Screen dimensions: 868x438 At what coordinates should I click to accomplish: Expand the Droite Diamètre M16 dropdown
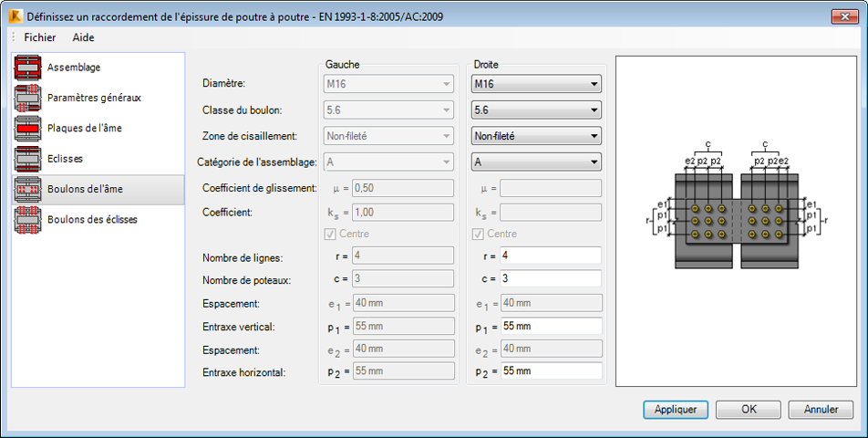[x=536, y=84]
